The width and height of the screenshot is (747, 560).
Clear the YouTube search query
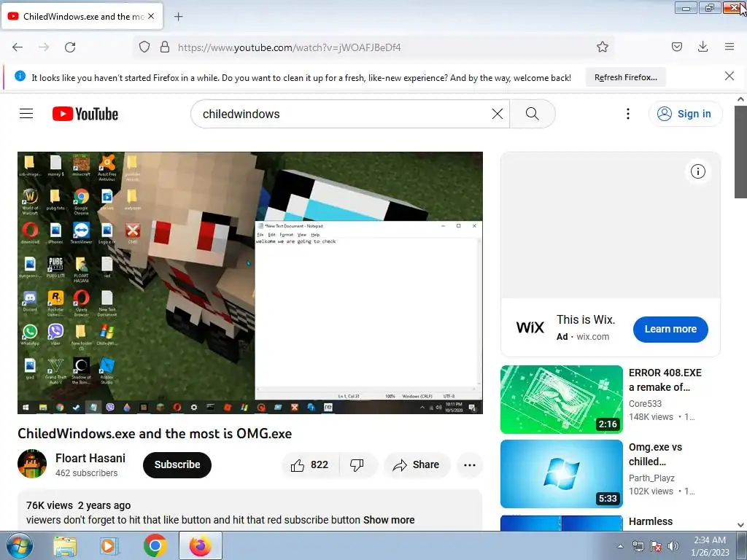[x=498, y=114]
